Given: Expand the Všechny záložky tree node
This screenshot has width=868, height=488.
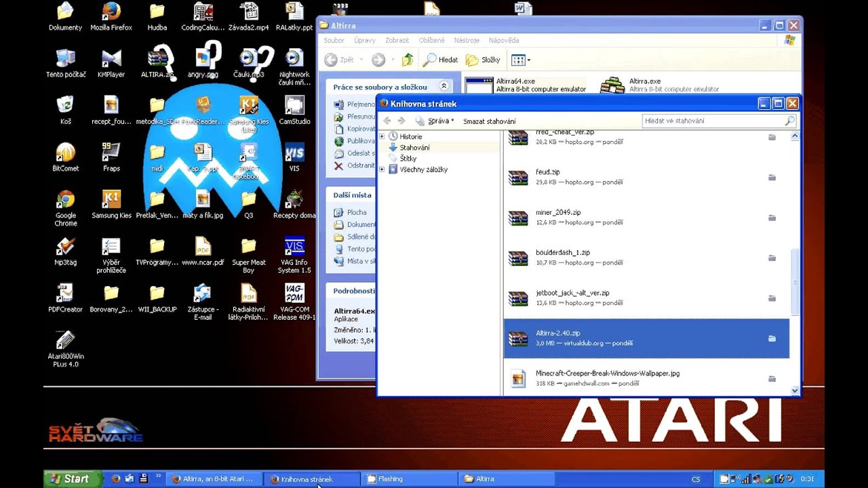Looking at the screenshot, I should click(382, 169).
